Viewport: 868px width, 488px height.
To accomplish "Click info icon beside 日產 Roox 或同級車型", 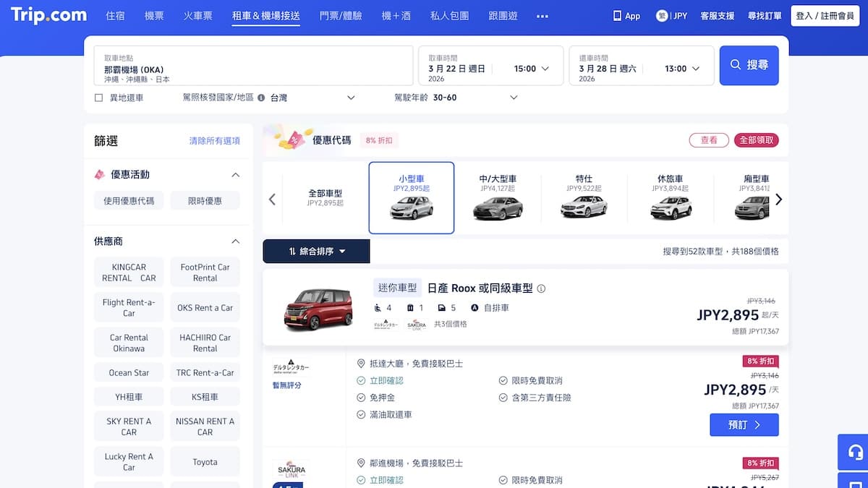I will [541, 288].
